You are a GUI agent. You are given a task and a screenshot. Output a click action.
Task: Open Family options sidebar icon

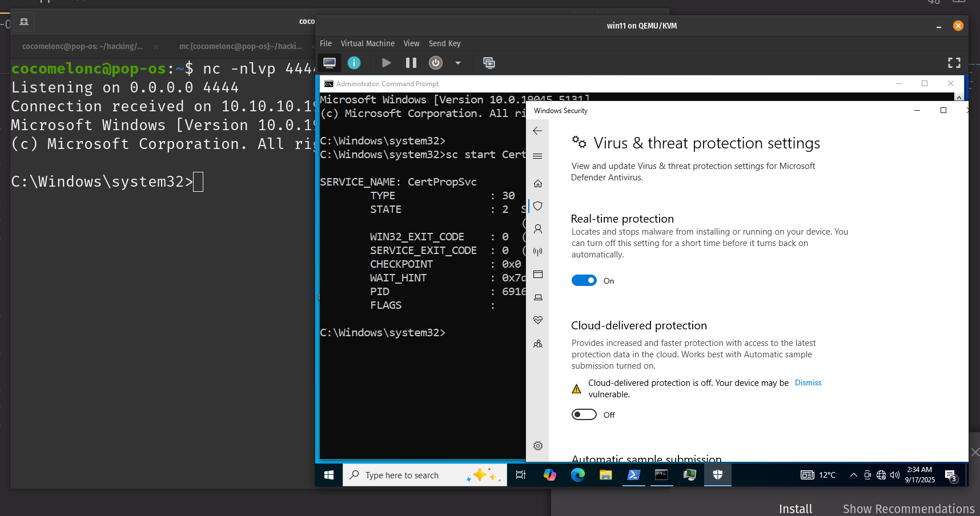[x=537, y=344]
